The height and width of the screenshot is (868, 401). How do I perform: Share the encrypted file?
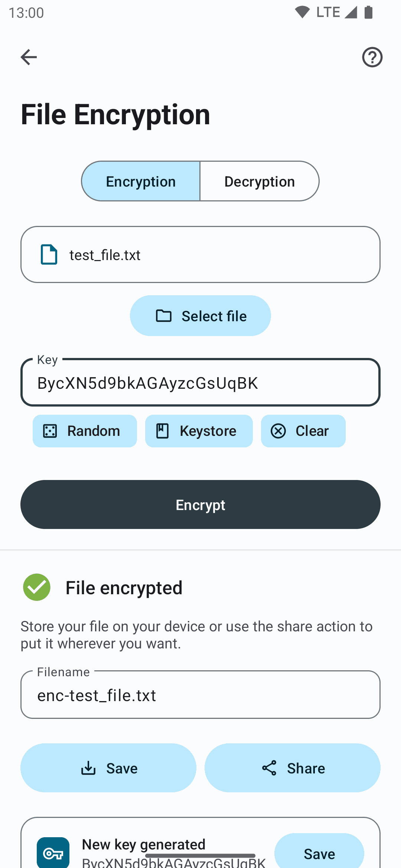click(x=293, y=768)
